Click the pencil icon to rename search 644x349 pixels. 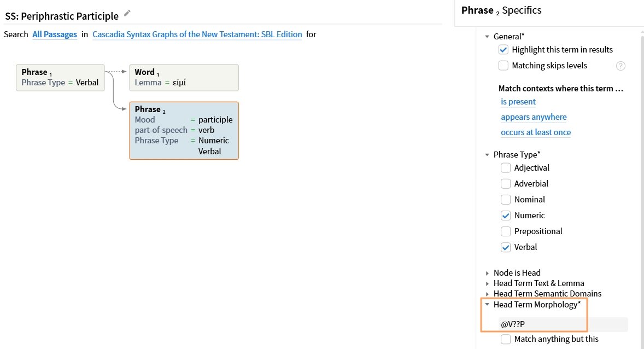[127, 13]
